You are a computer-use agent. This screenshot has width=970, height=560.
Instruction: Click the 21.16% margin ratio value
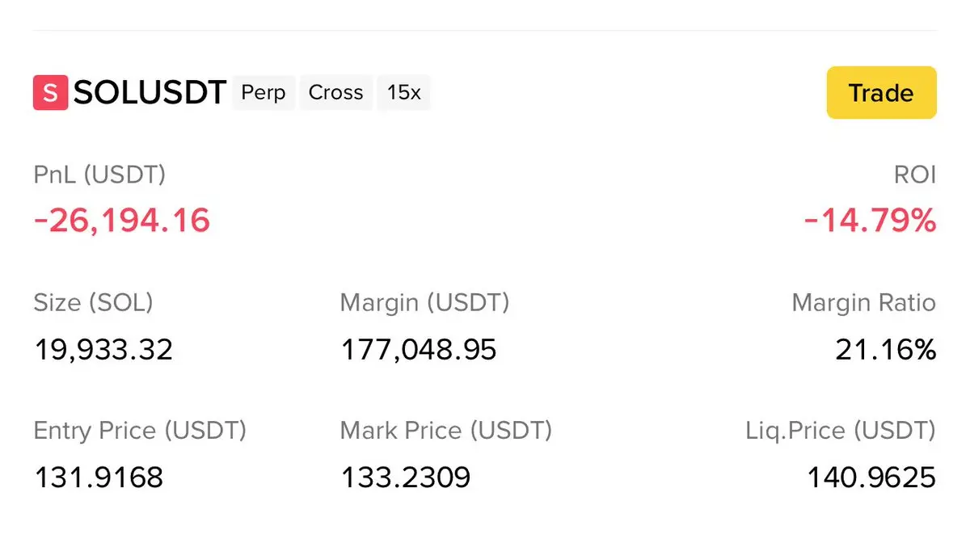click(885, 350)
